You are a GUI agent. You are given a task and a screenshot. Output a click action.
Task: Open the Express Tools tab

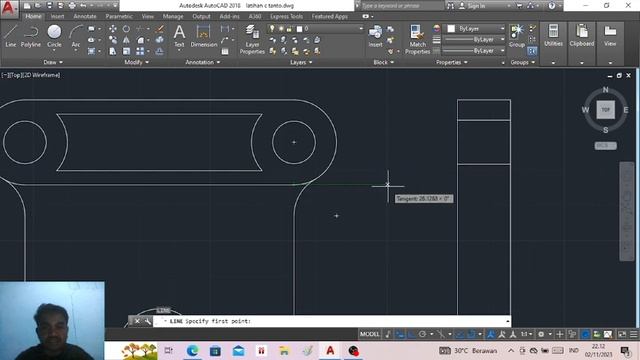(286, 16)
